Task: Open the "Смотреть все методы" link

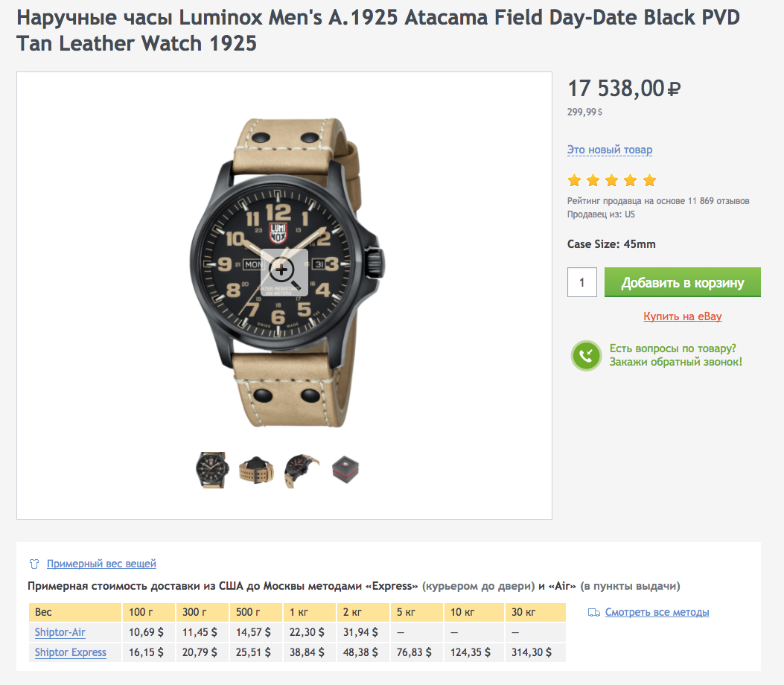Action: (657, 612)
